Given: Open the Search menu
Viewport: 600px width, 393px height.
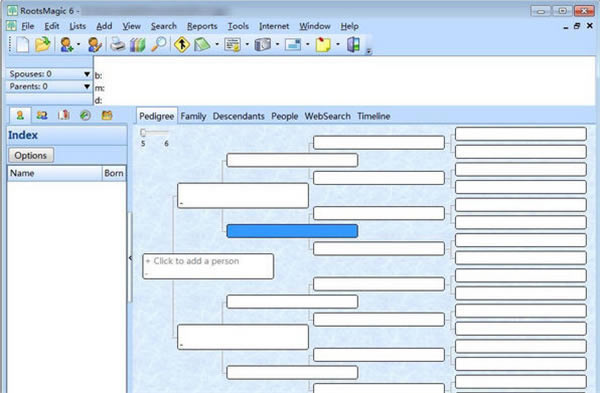Looking at the screenshot, I should 164,26.
